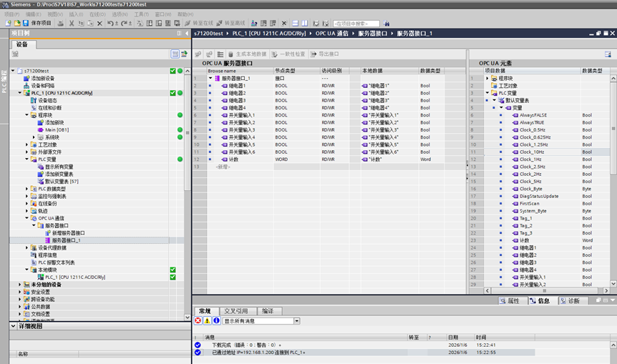The width and height of the screenshot is (617, 364).
Task: Click the <新增> add new row cell
Action: click(223, 167)
